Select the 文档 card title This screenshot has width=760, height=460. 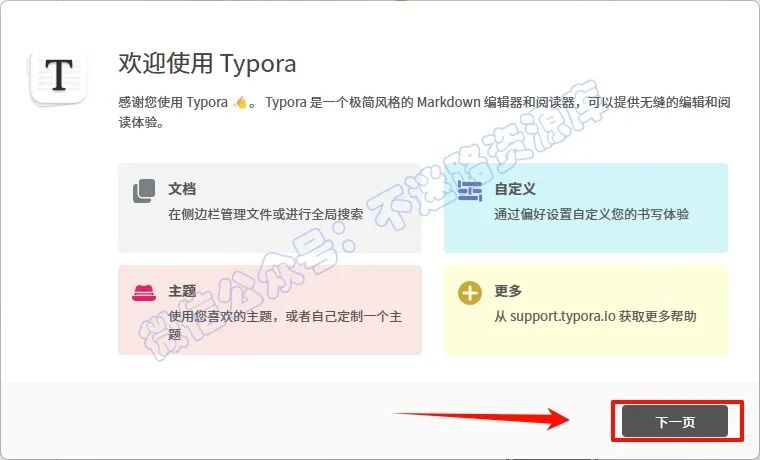(x=182, y=189)
